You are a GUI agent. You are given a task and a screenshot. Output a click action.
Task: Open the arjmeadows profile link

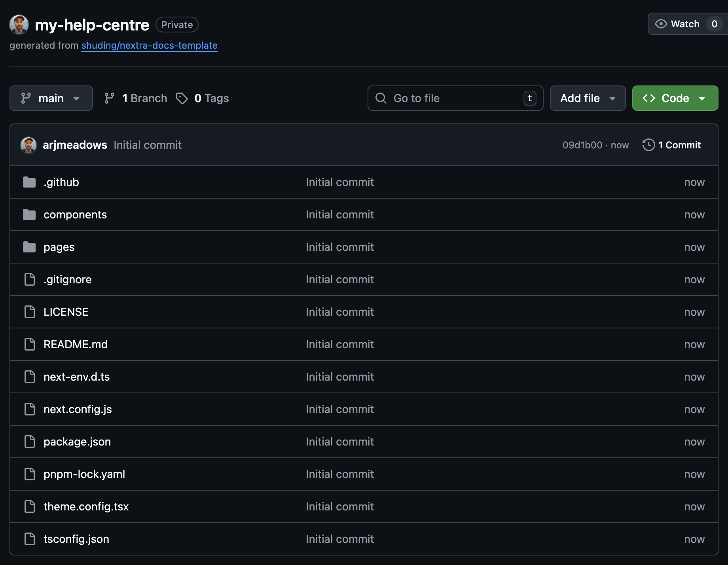pos(75,145)
